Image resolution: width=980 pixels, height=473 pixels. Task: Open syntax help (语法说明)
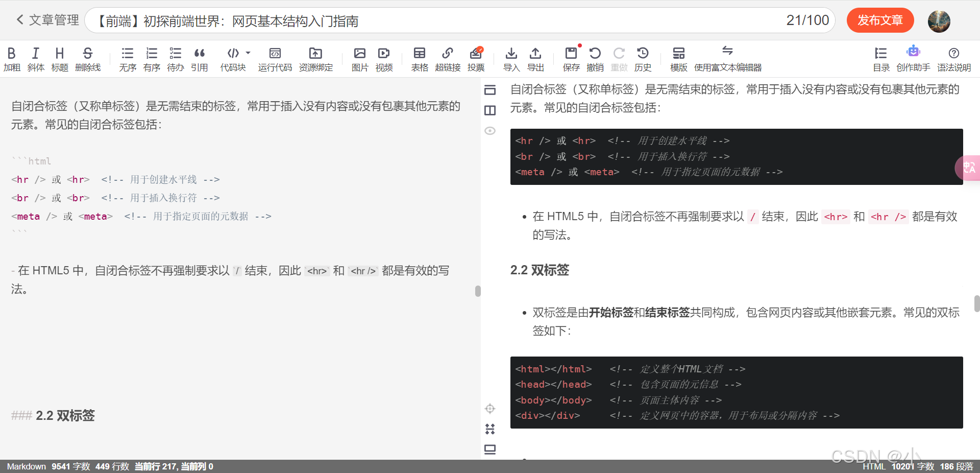click(954, 59)
